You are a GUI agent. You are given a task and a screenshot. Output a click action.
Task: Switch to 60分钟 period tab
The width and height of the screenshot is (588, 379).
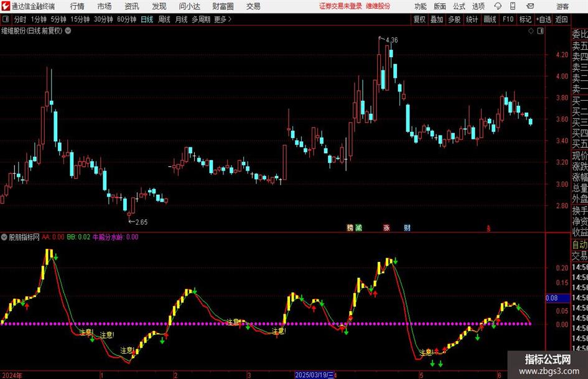pyautogui.click(x=126, y=19)
